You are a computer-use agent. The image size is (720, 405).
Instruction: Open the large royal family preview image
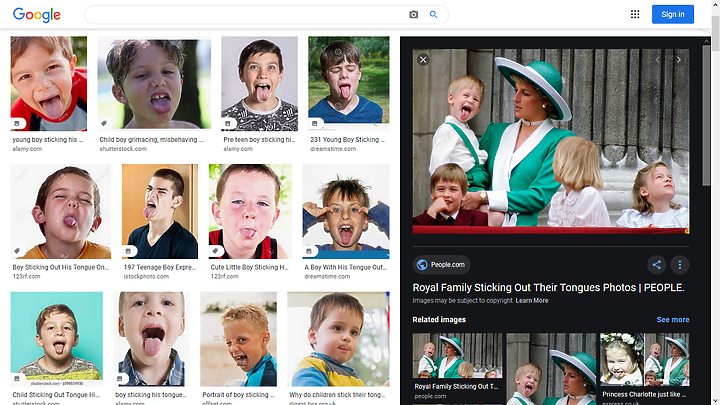click(551, 141)
